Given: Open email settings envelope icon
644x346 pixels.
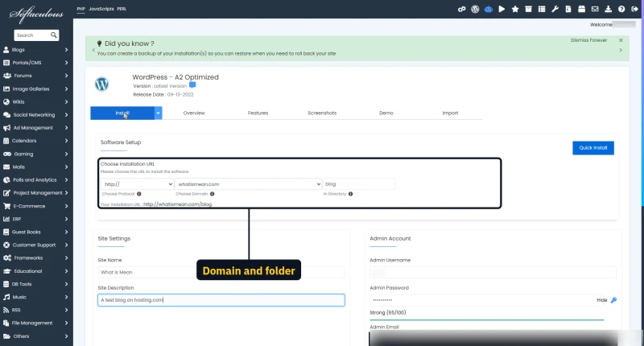Looking at the screenshot, I should point(595,9).
